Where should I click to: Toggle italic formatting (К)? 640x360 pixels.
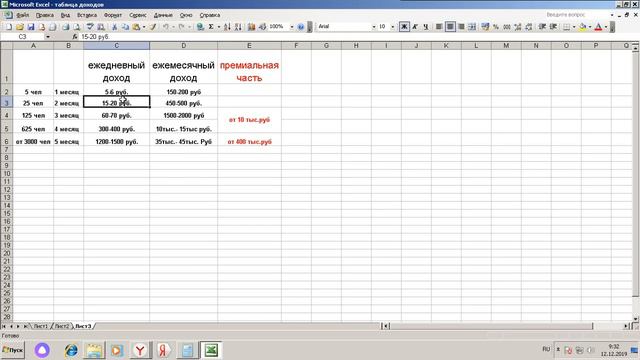click(415, 27)
